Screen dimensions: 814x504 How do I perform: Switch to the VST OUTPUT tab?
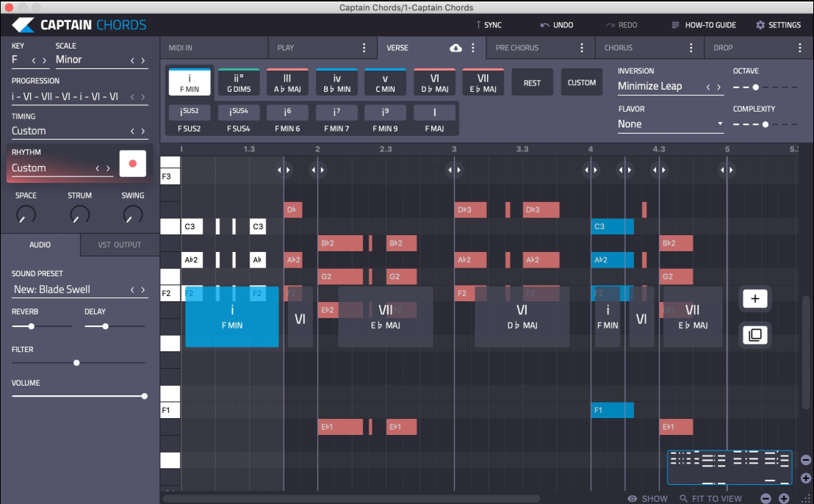(119, 245)
